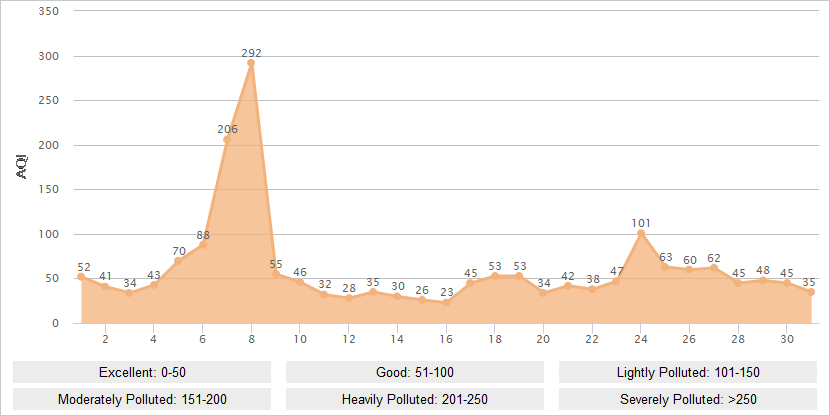Click the 200 y-axis label
This screenshot has width=830, height=416.
[49, 145]
